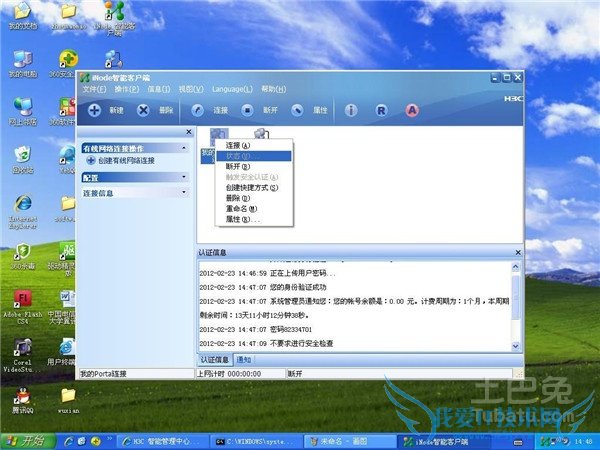Image resolution: width=600 pixels, height=450 pixels.
Task: Close the 认证信息 panel with its X
Action: 518,253
